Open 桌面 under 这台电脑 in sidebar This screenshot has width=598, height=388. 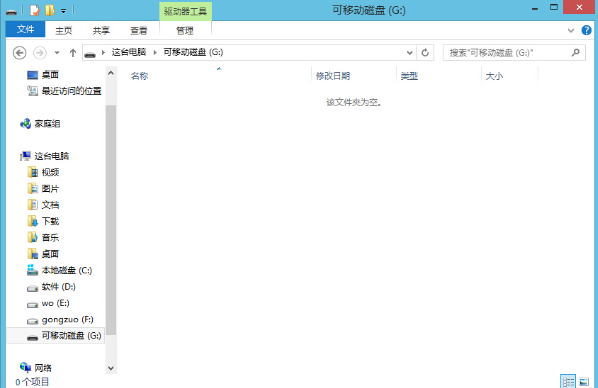coord(50,254)
